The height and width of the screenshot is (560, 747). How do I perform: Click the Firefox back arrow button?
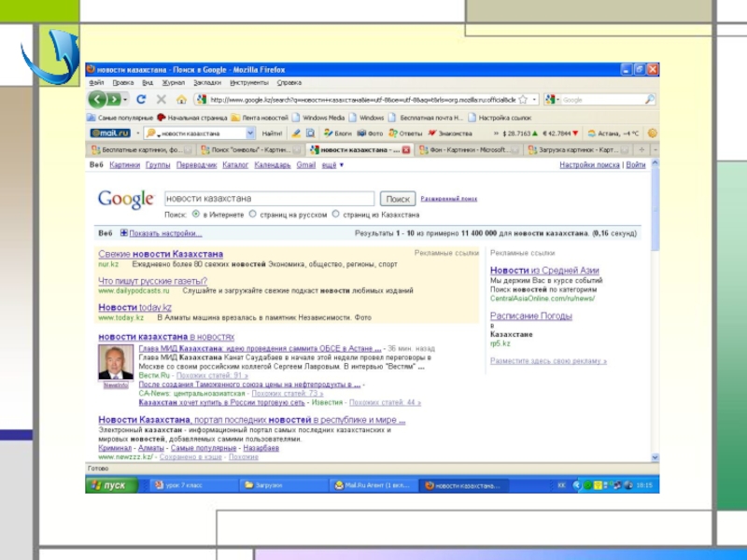(97, 100)
